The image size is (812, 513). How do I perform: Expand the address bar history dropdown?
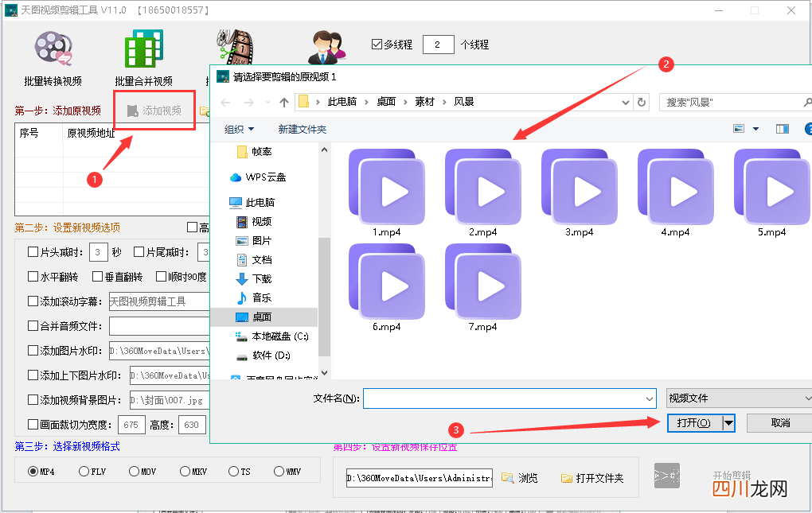626,103
